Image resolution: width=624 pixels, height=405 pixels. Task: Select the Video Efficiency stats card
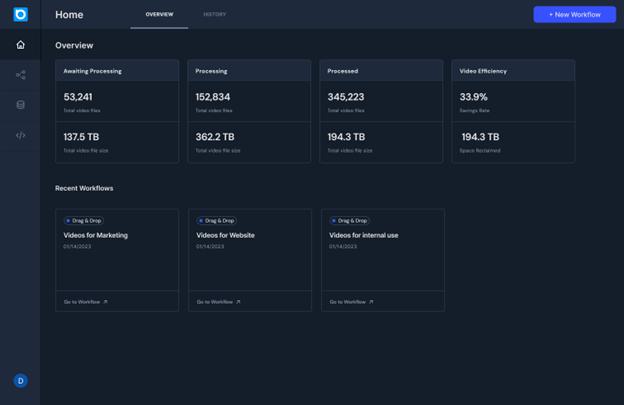513,111
